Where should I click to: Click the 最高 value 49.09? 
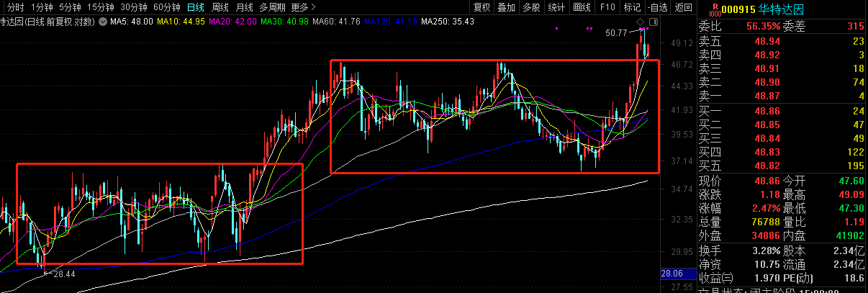tap(850, 194)
